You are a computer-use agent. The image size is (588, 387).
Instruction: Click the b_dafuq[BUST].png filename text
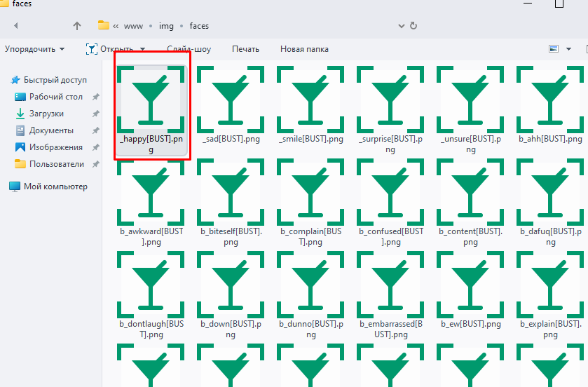click(550, 236)
